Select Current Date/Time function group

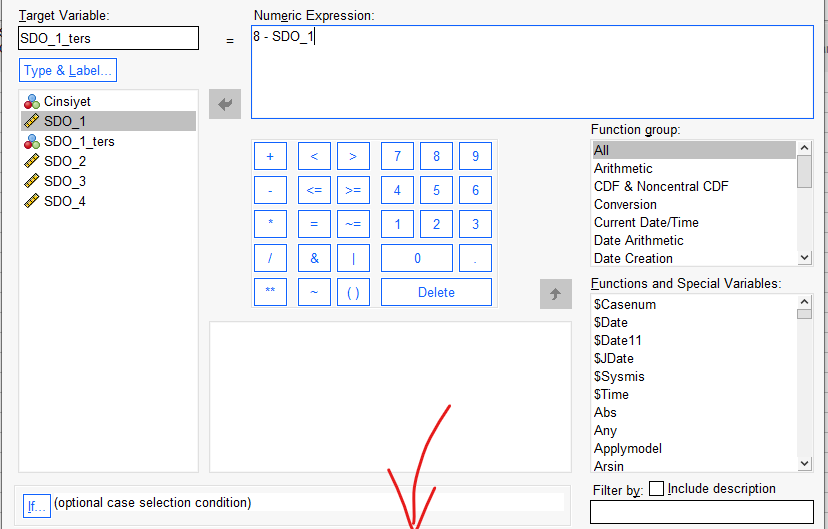tap(694, 222)
